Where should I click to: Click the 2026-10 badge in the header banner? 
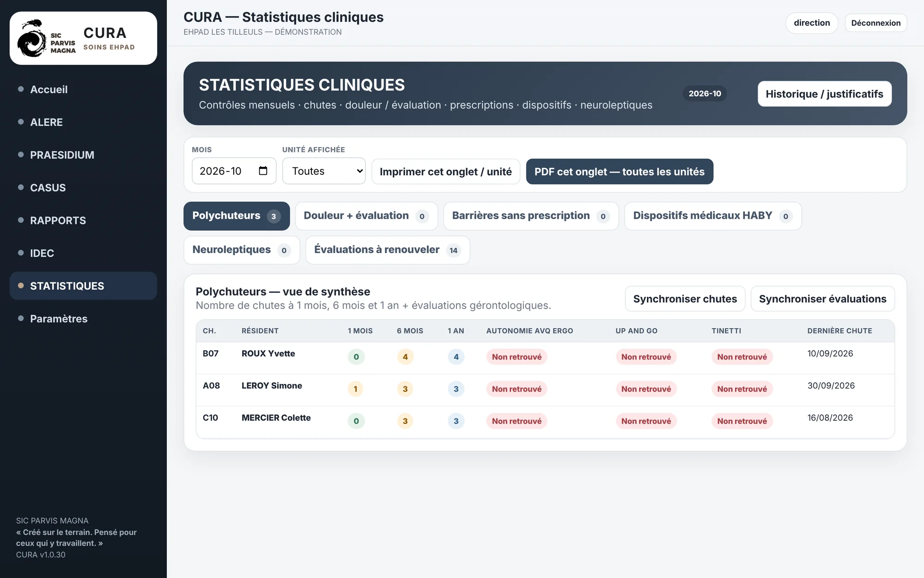click(x=705, y=93)
